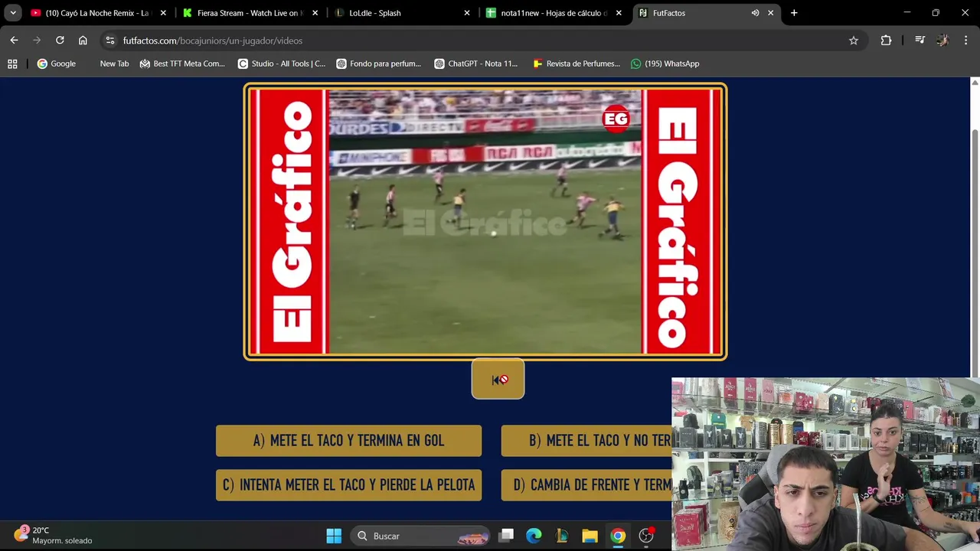
Task: Open the ChatGPT - Nota 11... bookmark
Action: coord(476,64)
